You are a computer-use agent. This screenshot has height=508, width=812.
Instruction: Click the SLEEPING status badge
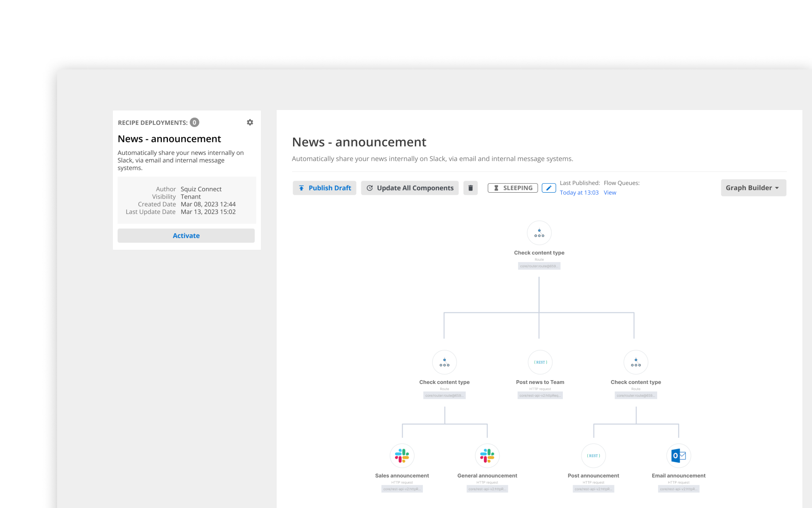coord(513,188)
